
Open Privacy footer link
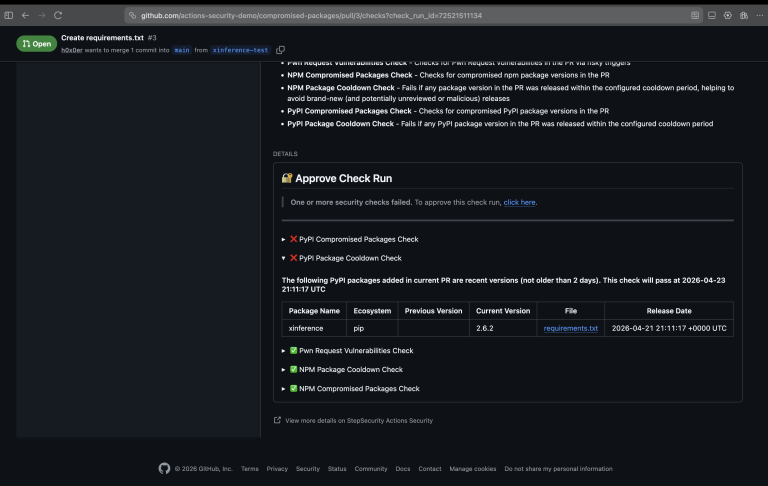277,469
